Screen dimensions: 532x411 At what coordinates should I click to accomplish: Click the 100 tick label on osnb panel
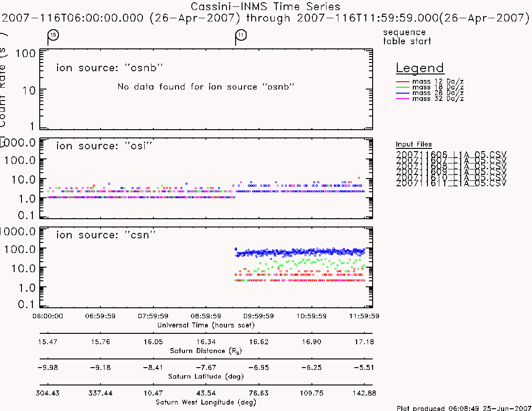click(26, 53)
